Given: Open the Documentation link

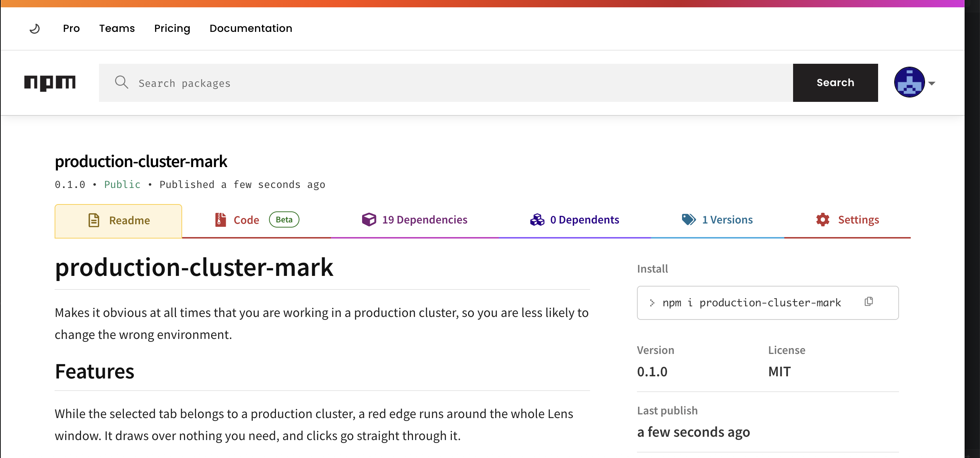Looking at the screenshot, I should (251, 29).
